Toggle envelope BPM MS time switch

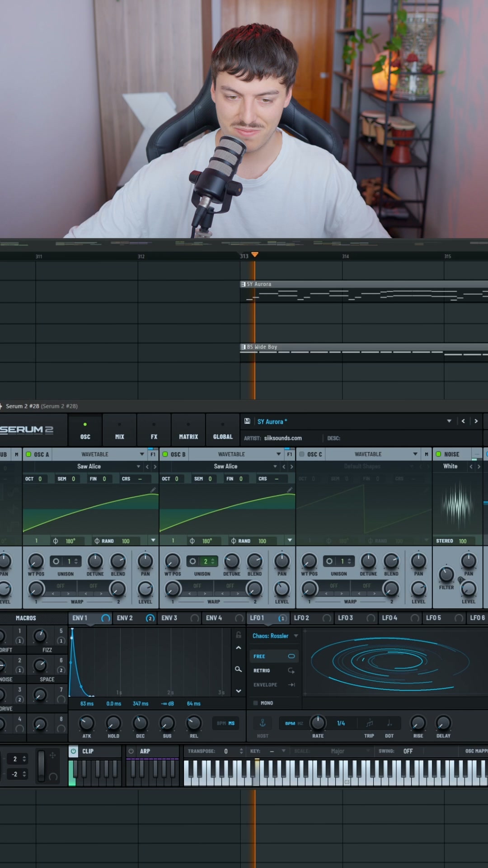[x=226, y=723]
